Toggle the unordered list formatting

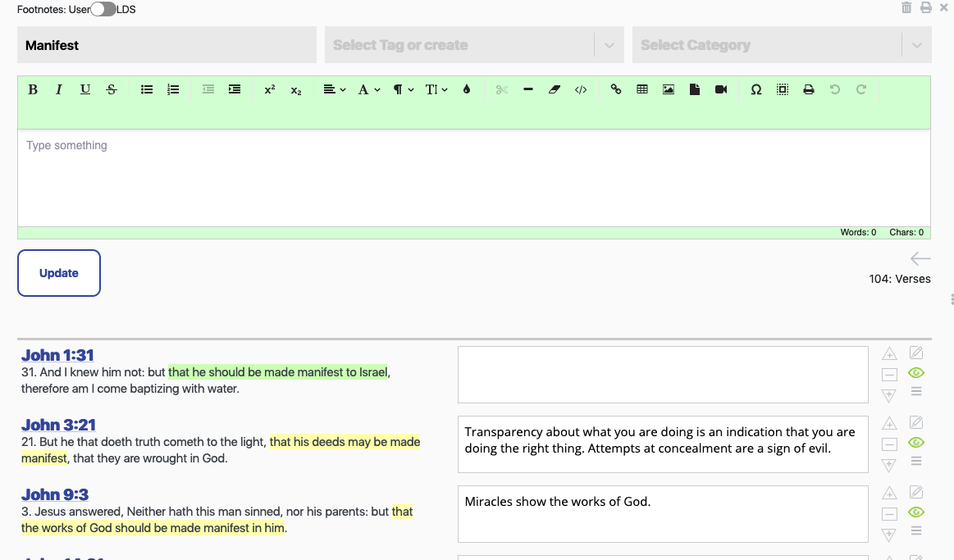tap(147, 89)
